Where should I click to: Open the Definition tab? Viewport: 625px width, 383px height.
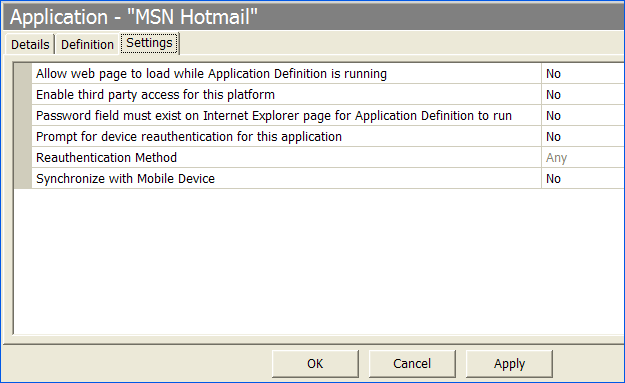pos(87,44)
